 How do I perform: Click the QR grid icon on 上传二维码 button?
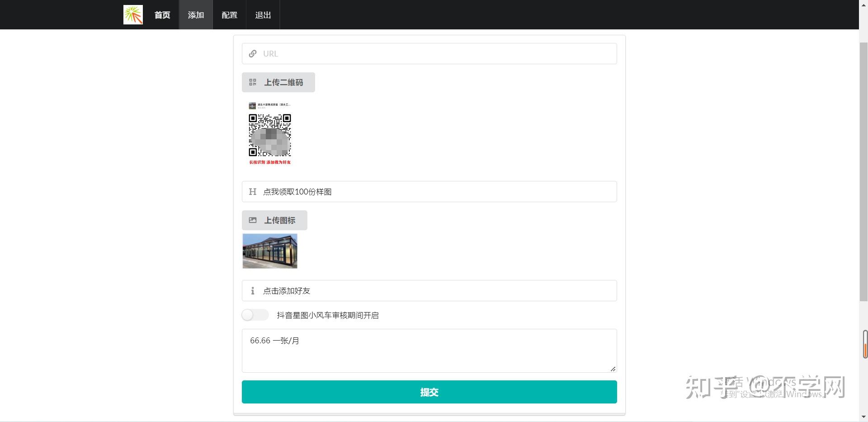[x=253, y=82]
